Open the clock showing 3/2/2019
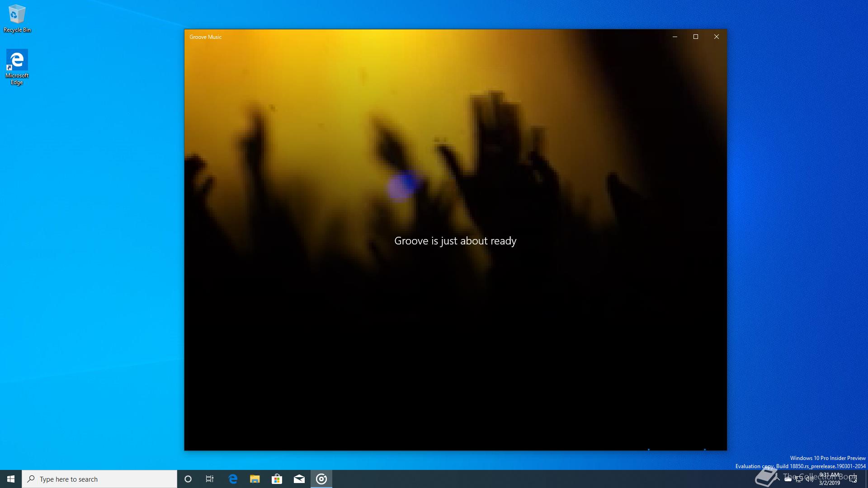868x488 pixels. [x=830, y=479]
